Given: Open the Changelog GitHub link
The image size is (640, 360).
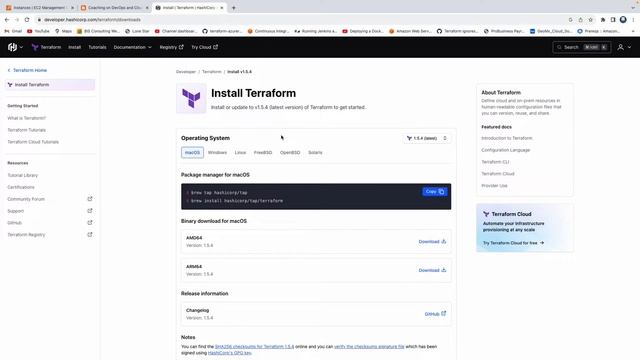Looking at the screenshot, I should 435,314.
